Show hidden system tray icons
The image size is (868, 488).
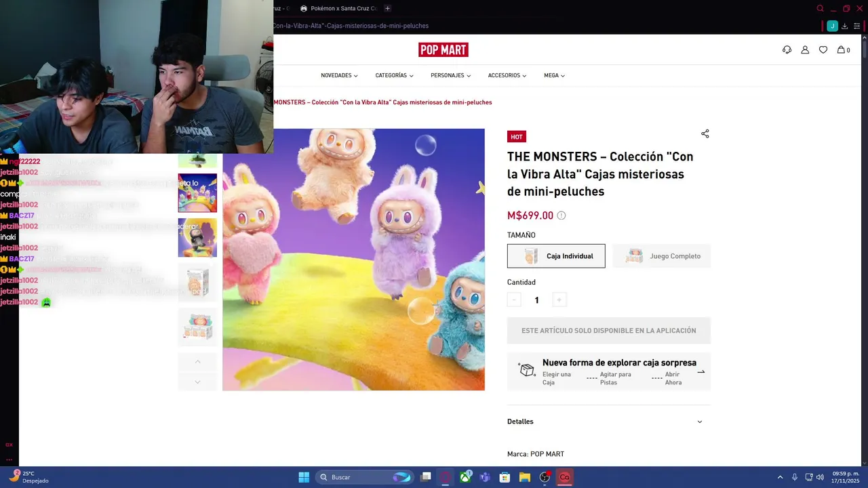coord(780,477)
